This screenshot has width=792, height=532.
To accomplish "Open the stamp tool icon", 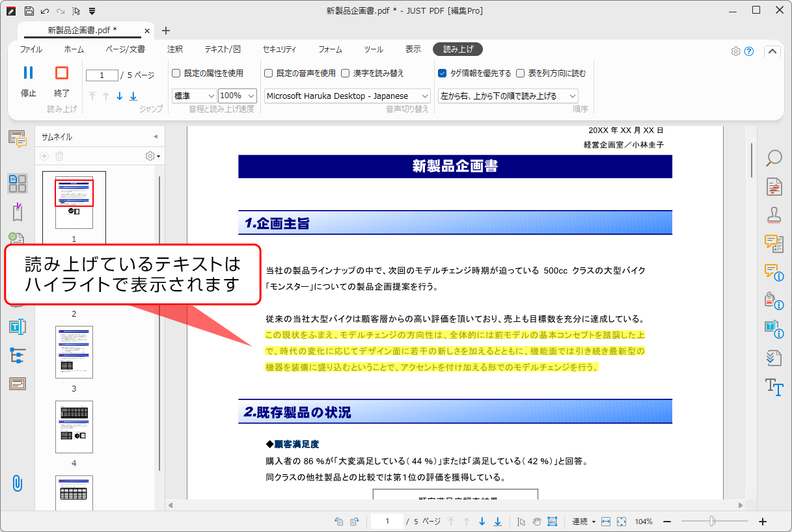I will [774, 215].
